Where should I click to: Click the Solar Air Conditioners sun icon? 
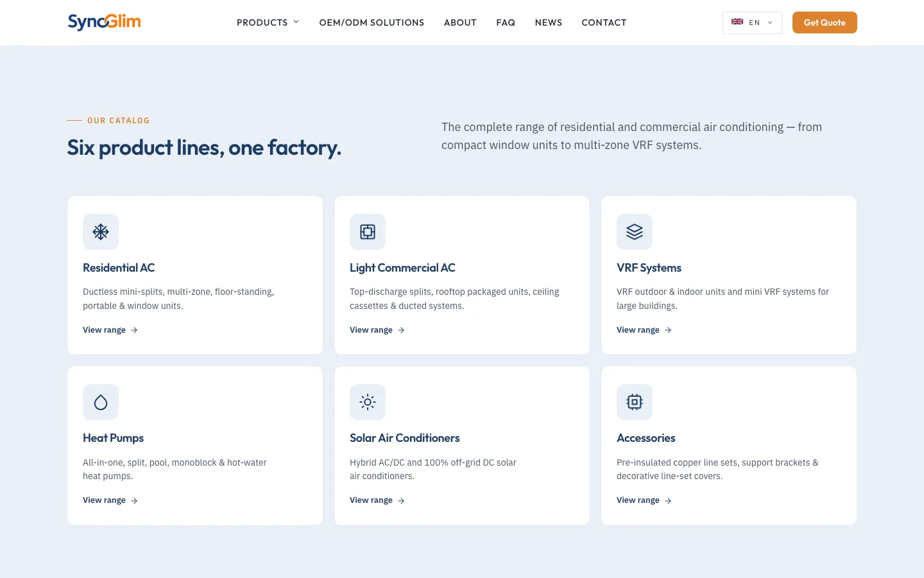(368, 402)
